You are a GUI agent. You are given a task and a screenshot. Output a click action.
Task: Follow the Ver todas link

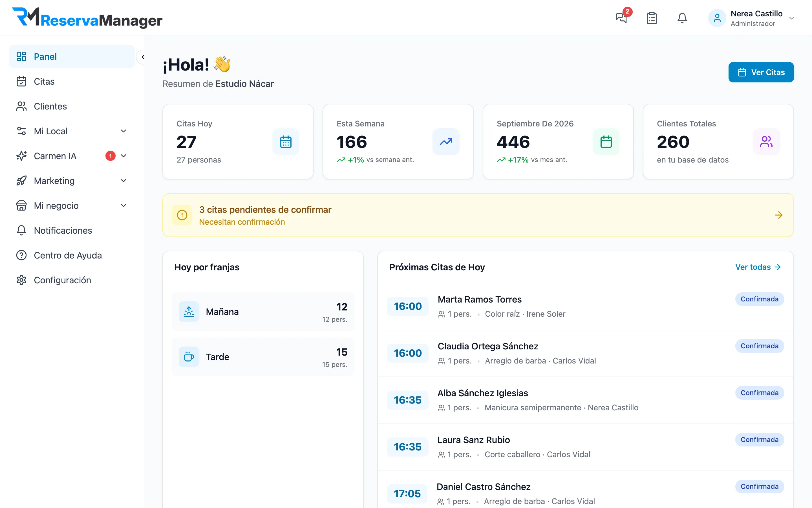[x=758, y=267]
